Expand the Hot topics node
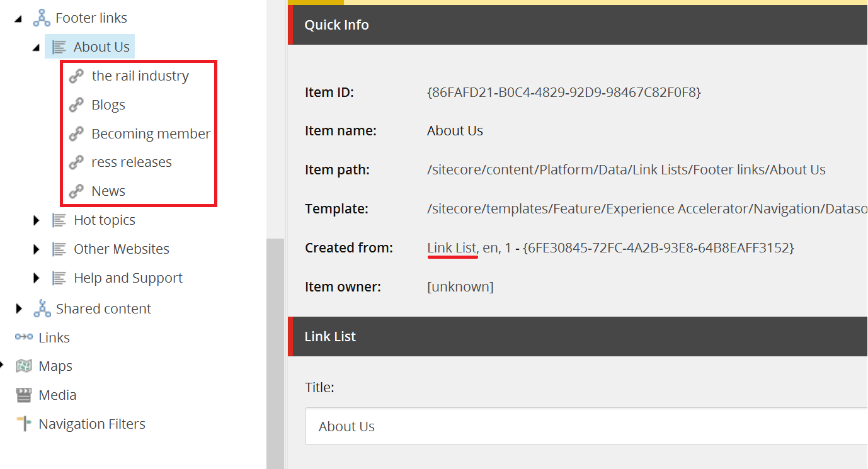868x469 pixels. point(37,220)
